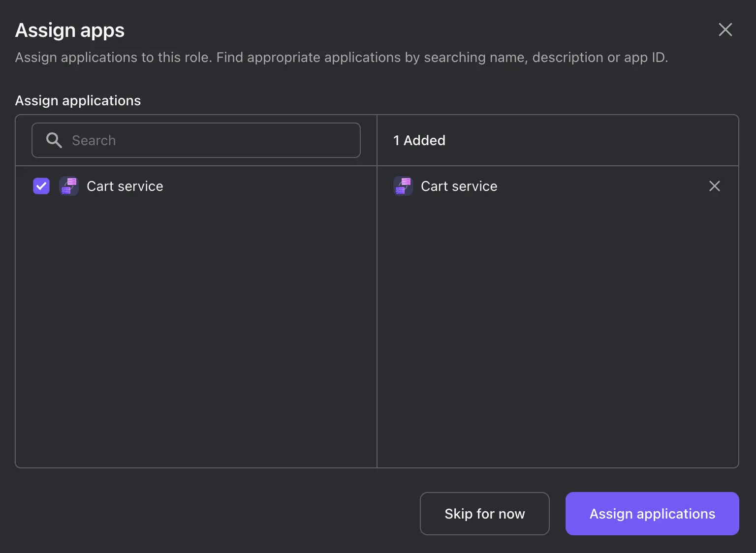Click the Cart service label text on the left
Screen dimensions: 756x553
(x=125, y=186)
